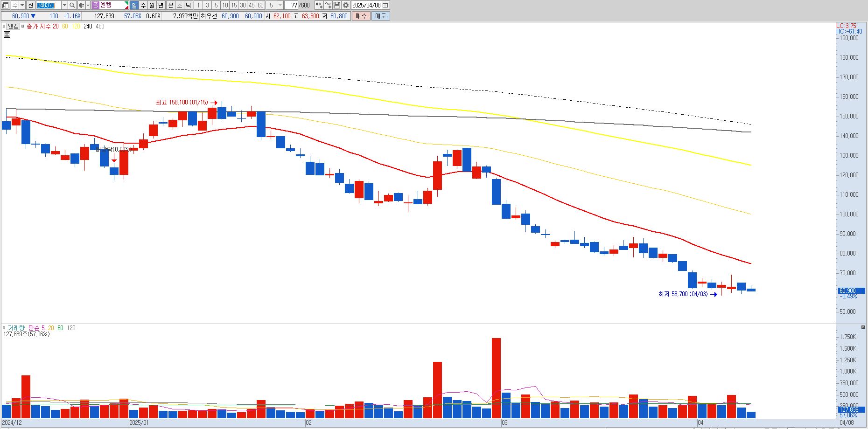Toggle the 엔켐 price series checkbox
The height and width of the screenshot is (429, 868).
pos(4,26)
